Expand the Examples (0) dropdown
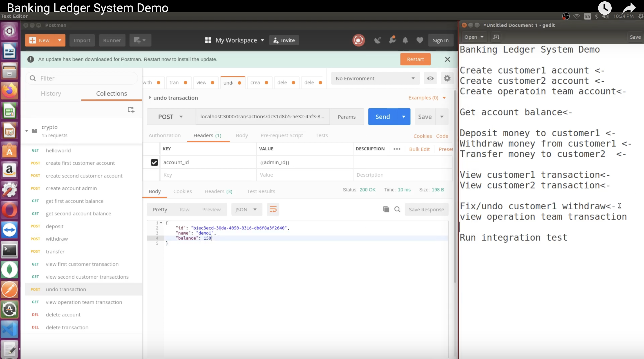Image resolution: width=644 pixels, height=359 pixels. (x=427, y=98)
